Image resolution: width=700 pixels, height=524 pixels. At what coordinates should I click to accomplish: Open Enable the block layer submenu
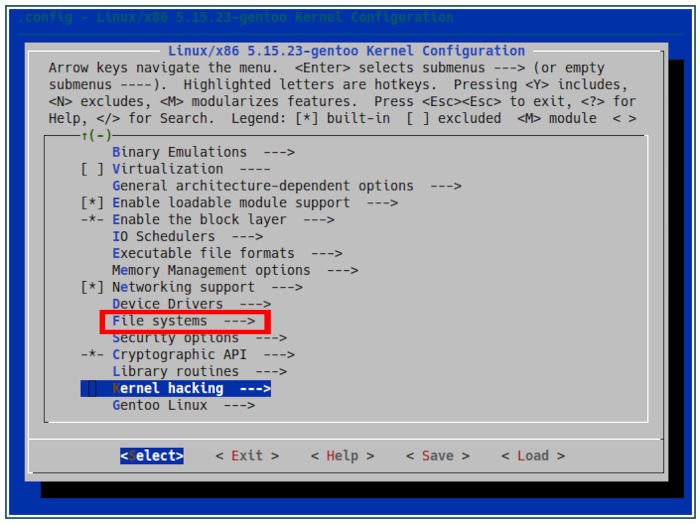[223, 220]
